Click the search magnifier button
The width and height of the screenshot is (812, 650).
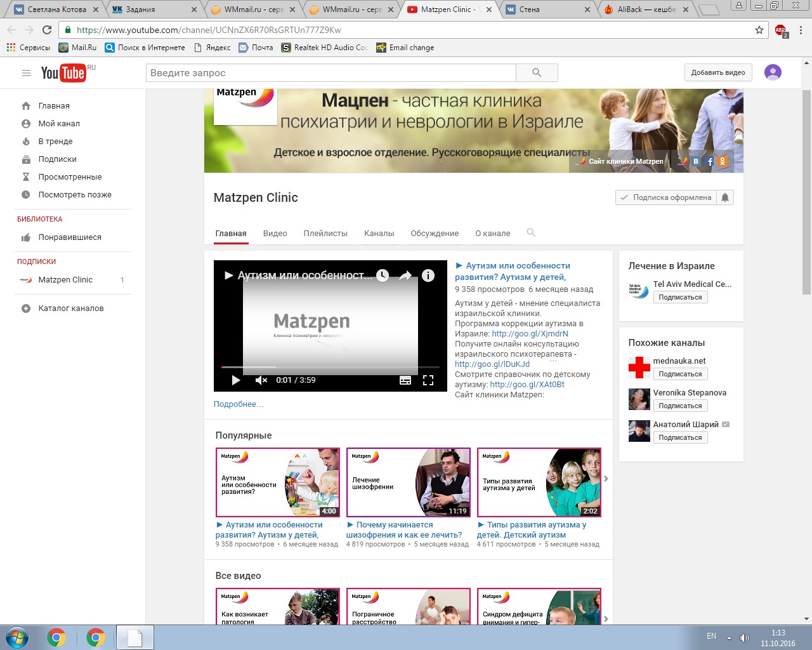(x=537, y=73)
